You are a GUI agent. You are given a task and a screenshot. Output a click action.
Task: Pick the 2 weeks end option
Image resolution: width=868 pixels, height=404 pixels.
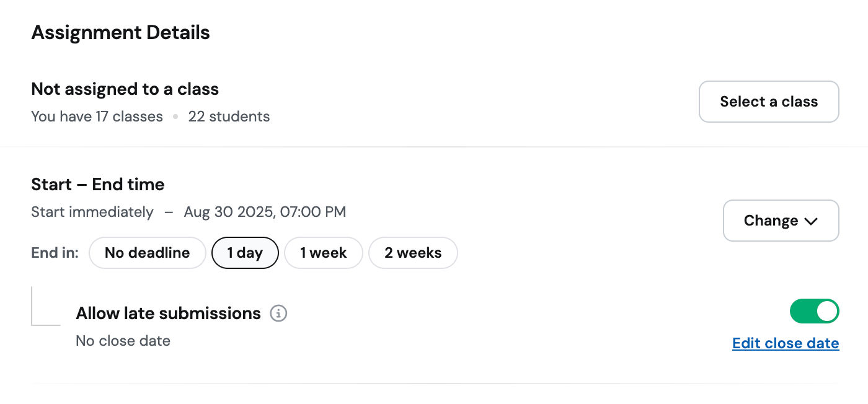413,252
